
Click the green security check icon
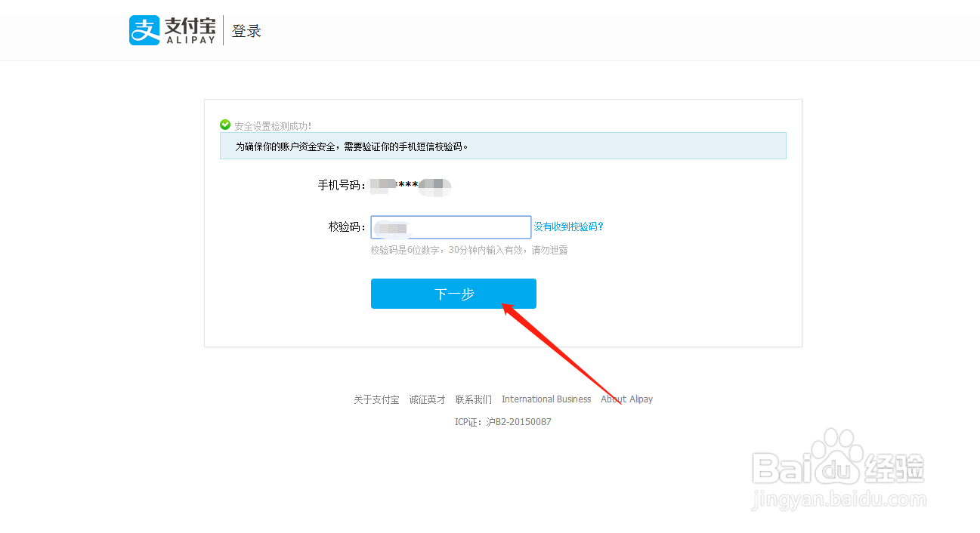point(225,125)
